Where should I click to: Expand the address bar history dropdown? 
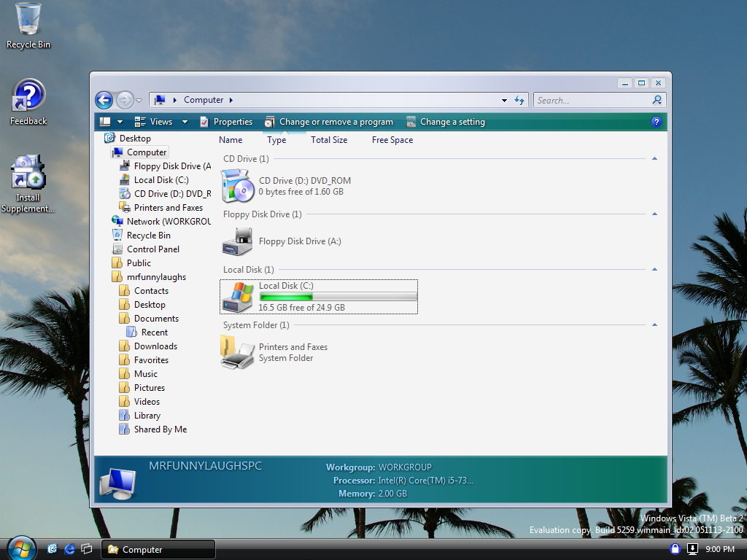(504, 101)
